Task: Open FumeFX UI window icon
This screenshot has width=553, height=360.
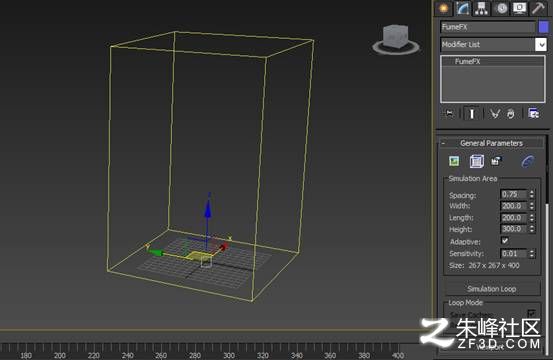Action: pos(454,161)
